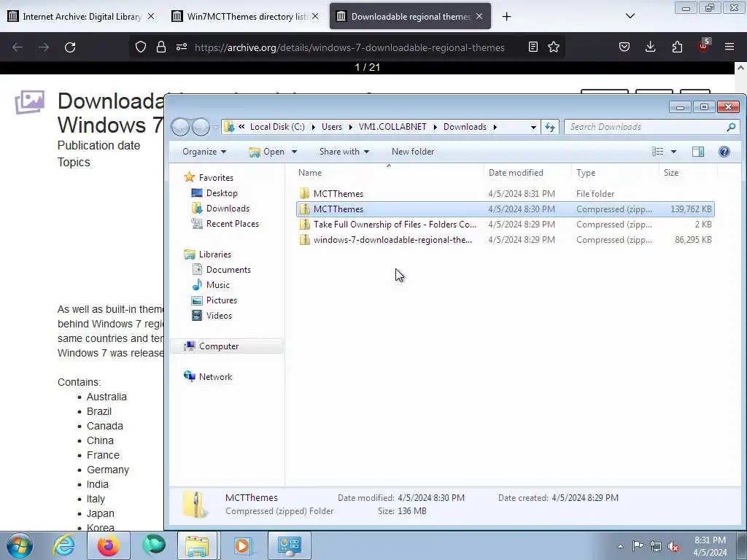747x560 pixels.
Task: Open the Firefox hamburger menu
Action: pyautogui.click(x=729, y=47)
